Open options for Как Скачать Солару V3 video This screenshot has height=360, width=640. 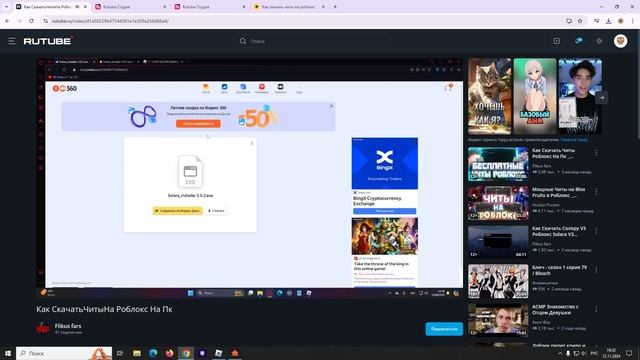point(596,231)
